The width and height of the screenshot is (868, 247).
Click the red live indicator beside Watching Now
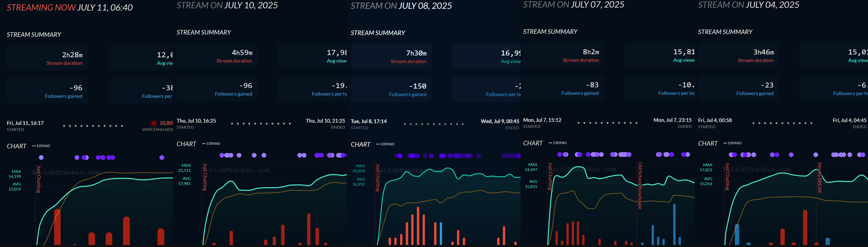pyautogui.click(x=154, y=123)
